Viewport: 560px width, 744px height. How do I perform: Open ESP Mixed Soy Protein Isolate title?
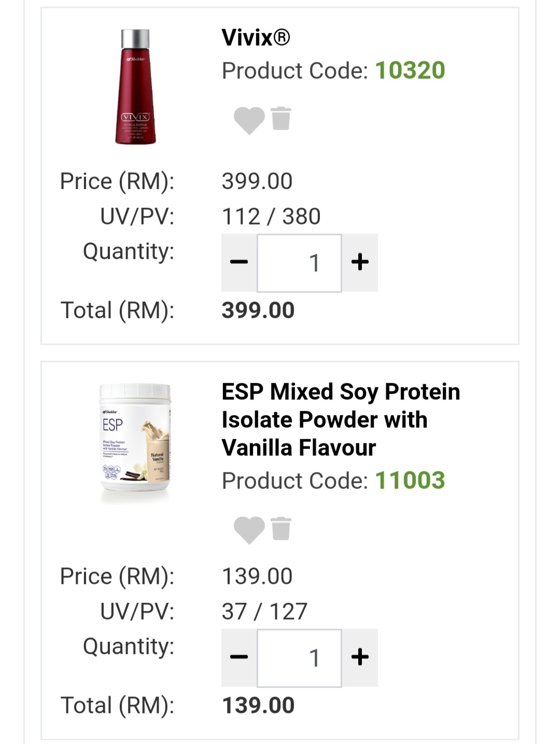(341, 419)
